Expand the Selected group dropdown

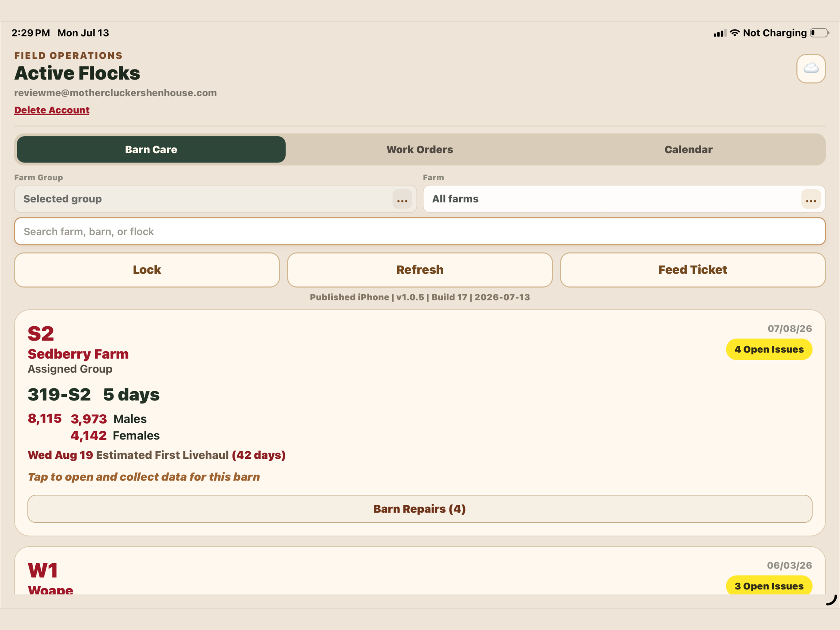pos(215,199)
